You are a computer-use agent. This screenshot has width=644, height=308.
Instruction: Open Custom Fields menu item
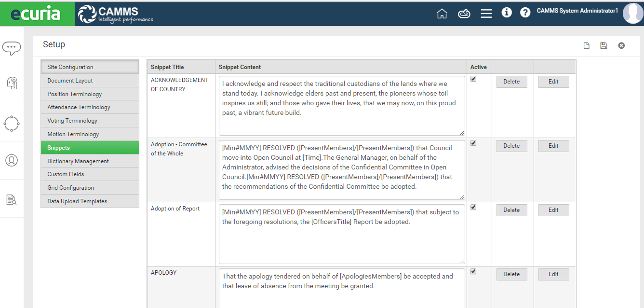coord(90,174)
